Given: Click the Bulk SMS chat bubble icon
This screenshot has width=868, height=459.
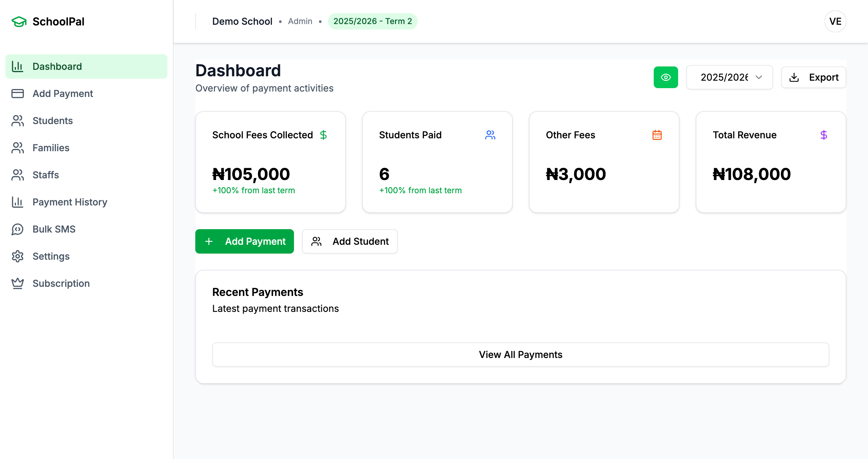Looking at the screenshot, I should pyautogui.click(x=18, y=229).
